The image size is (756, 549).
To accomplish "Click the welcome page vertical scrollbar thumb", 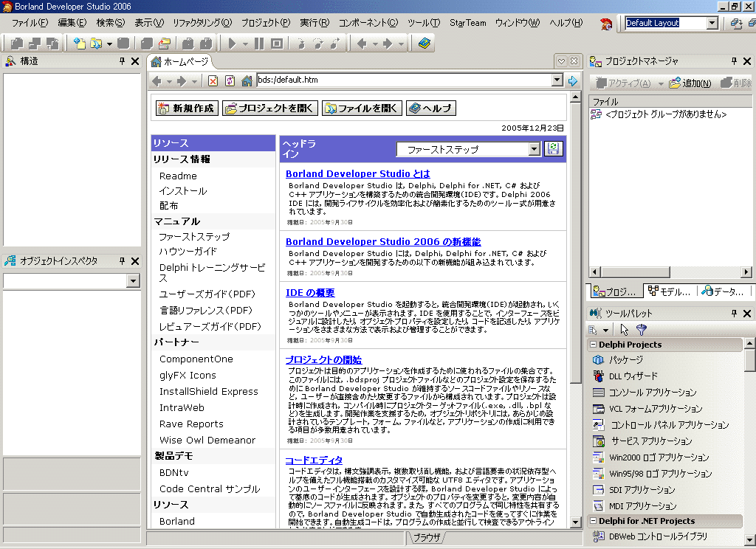I will [x=575, y=243].
